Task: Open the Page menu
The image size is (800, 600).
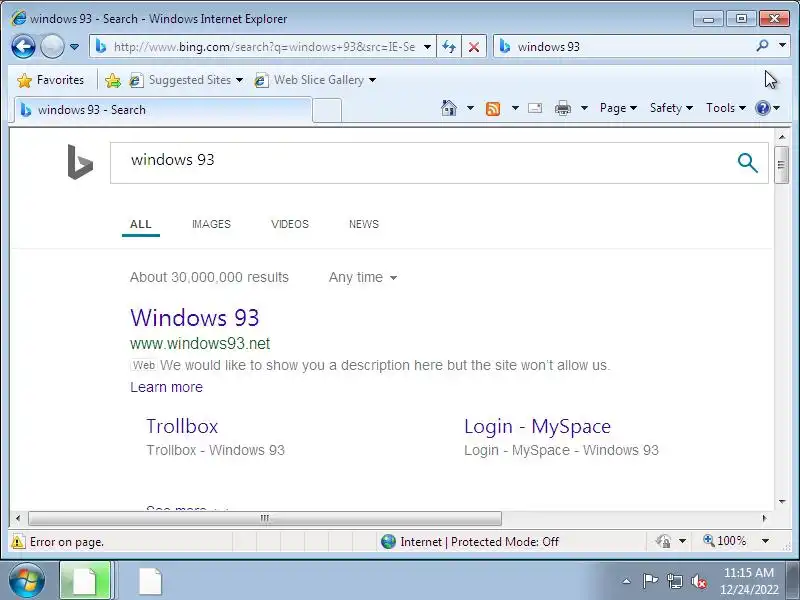Action: coord(618,108)
